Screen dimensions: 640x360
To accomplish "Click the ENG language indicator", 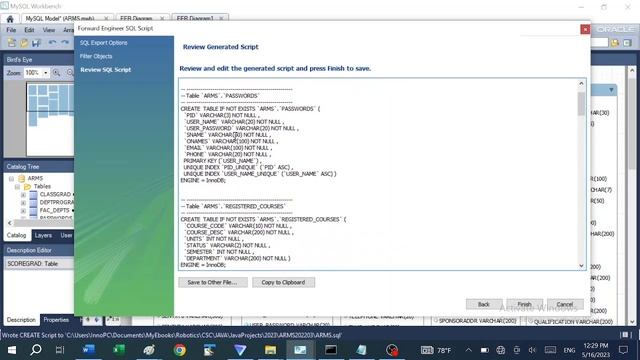I will point(569,350).
